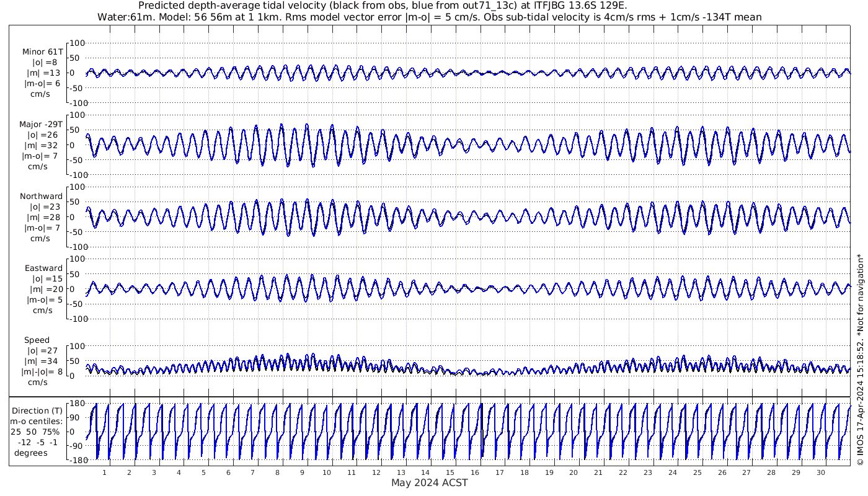Click the 'Minor 61T' panel label
Image resolution: width=868 pixels, height=496 pixels.
pyautogui.click(x=43, y=52)
